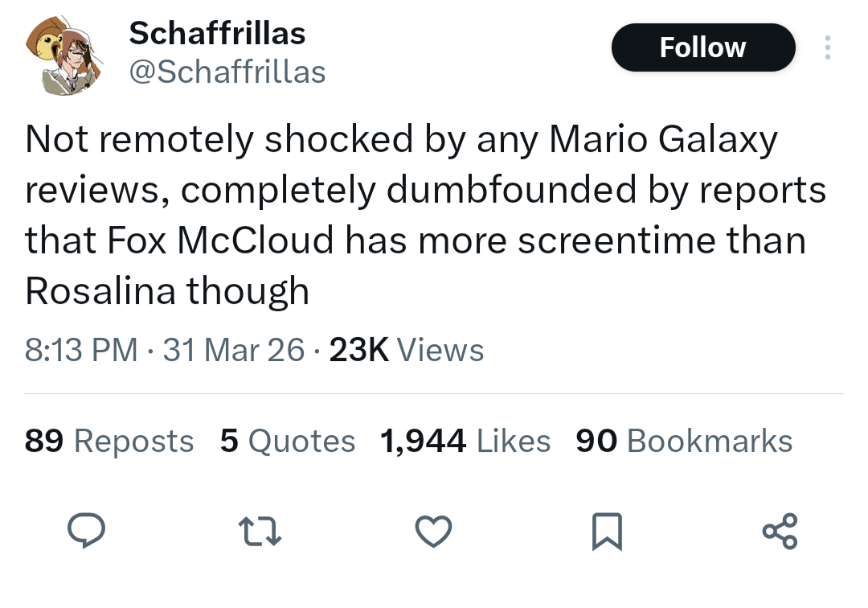The height and width of the screenshot is (608, 868).
Task: Open the three-dot more options menu
Action: [828, 47]
